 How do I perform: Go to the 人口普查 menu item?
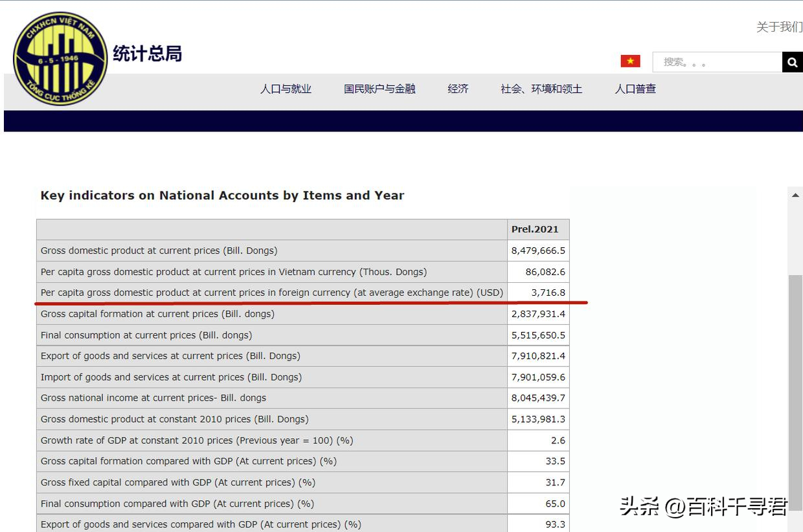tap(635, 89)
